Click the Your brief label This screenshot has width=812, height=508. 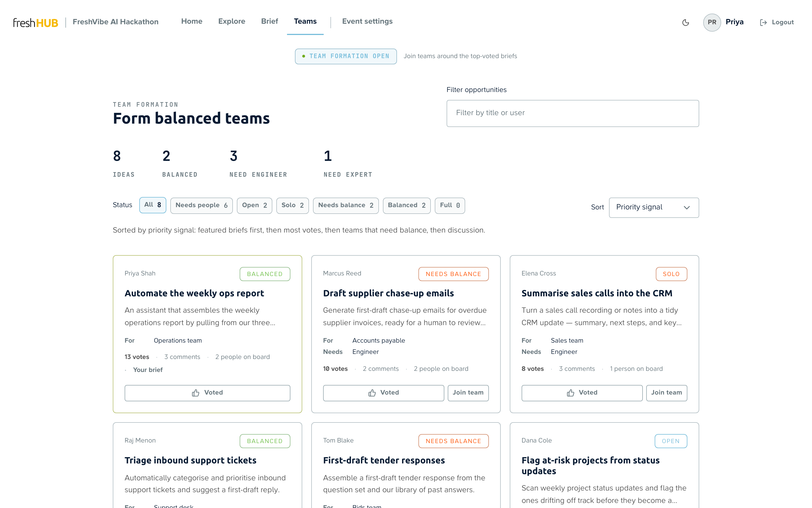[x=148, y=370]
